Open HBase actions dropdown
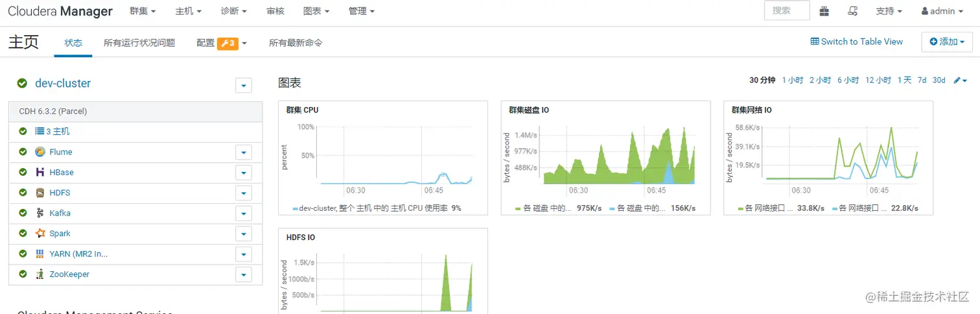The width and height of the screenshot is (980, 314). [x=243, y=173]
